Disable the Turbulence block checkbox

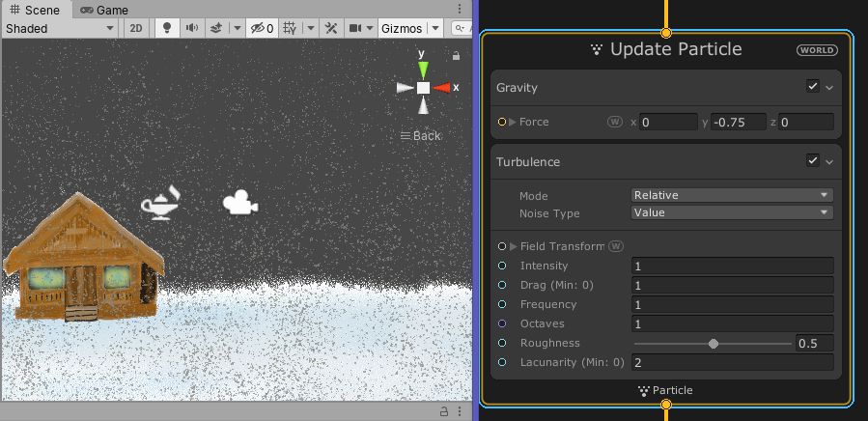[813, 160]
